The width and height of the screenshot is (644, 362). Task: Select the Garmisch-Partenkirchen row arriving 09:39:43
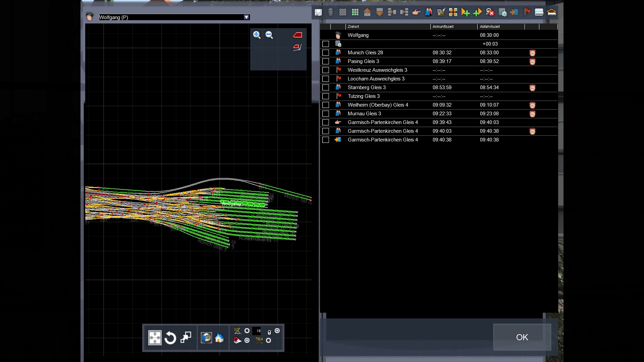coord(439,122)
